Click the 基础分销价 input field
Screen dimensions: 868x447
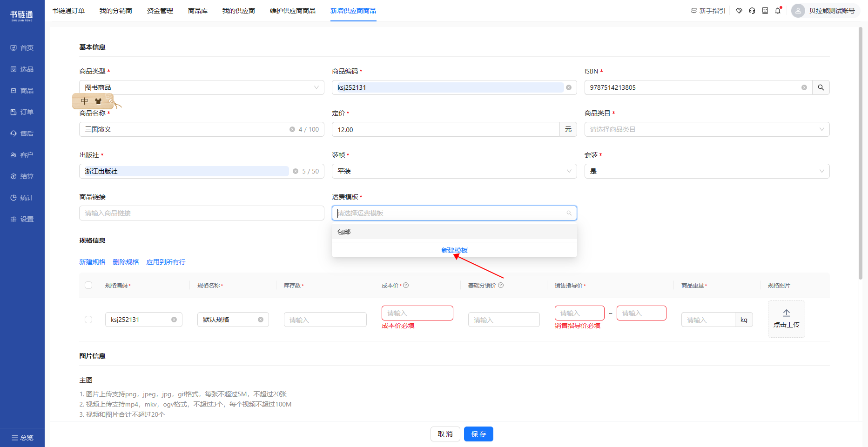coord(504,320)
